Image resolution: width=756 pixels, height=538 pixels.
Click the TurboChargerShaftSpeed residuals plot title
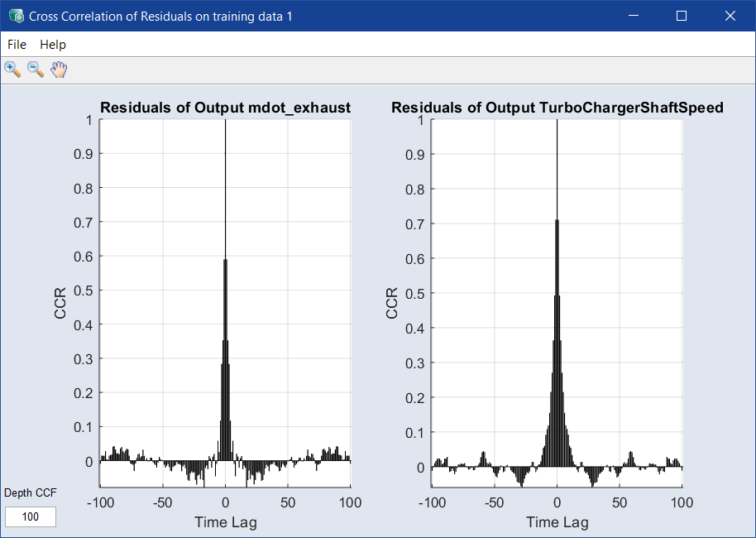click(557, 108)
